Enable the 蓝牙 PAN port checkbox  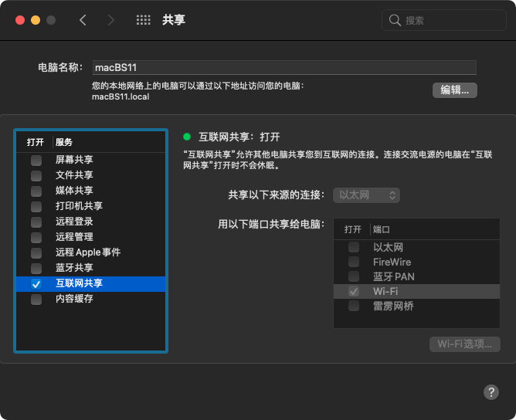click(x=354, y=276)
